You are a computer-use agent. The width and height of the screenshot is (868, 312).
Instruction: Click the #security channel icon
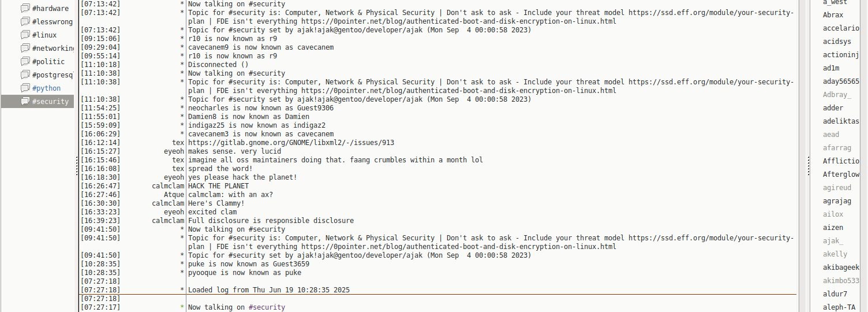[25, 101]
